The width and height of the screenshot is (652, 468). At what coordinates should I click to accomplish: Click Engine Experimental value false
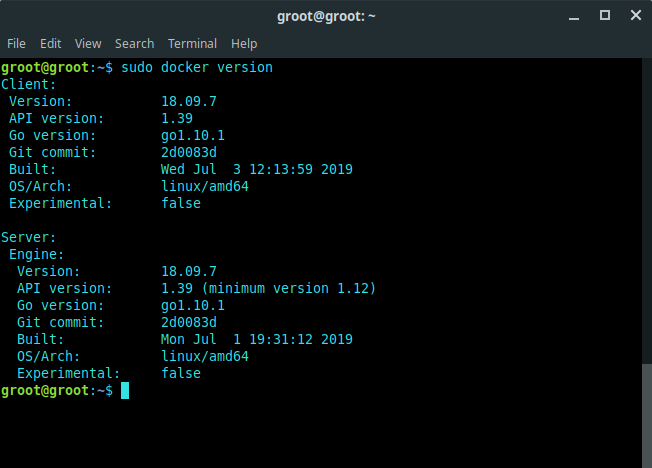pos(181,373)
